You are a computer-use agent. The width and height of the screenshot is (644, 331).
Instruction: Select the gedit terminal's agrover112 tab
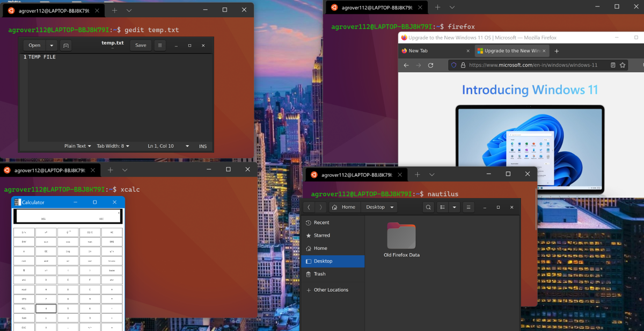[53, 10]
